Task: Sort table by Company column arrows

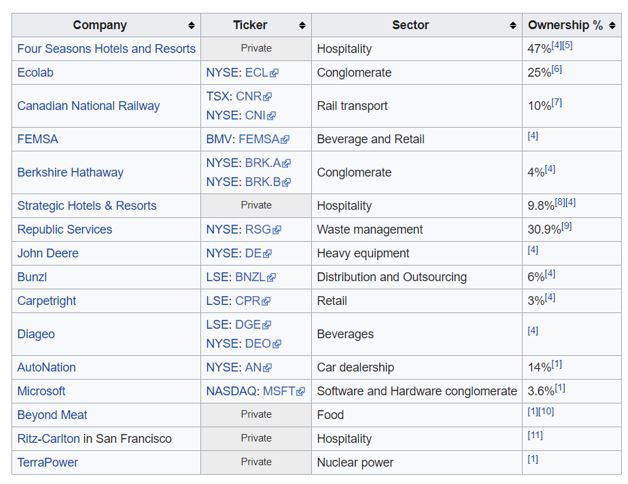Action: point(191,25)
